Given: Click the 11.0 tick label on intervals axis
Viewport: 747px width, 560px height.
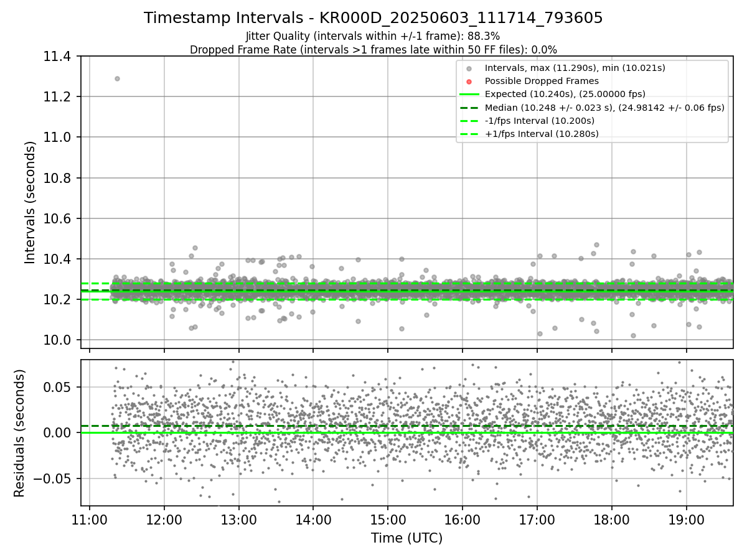Looking at the screenshot, I should tap(57, 138).
